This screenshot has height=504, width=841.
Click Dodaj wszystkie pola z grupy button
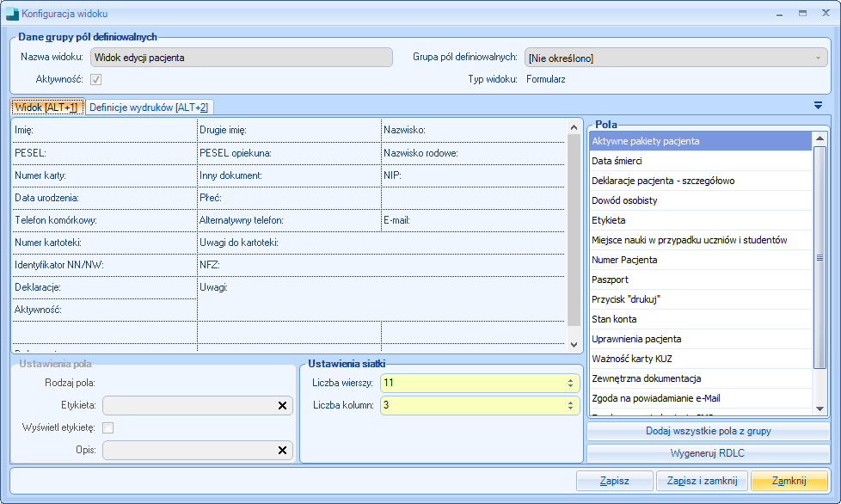pos(708,431)
